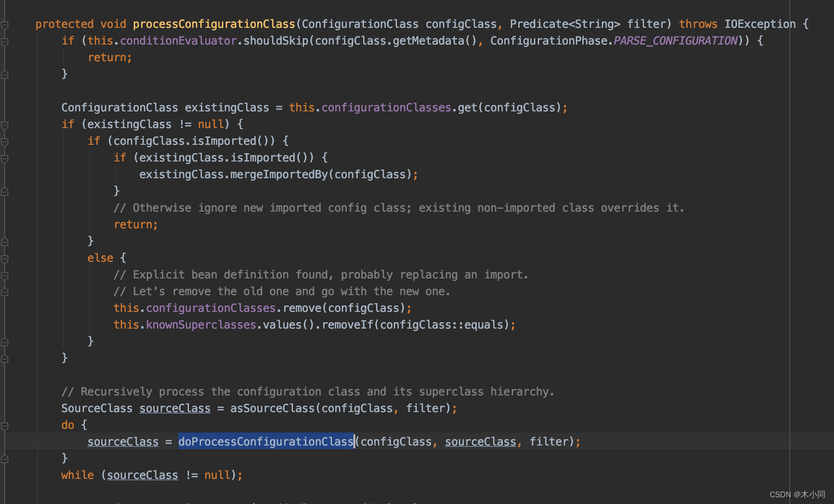Collapse the conditionEvaluator.shouldSkip if block
834x504 pixels.
[4, 42]
